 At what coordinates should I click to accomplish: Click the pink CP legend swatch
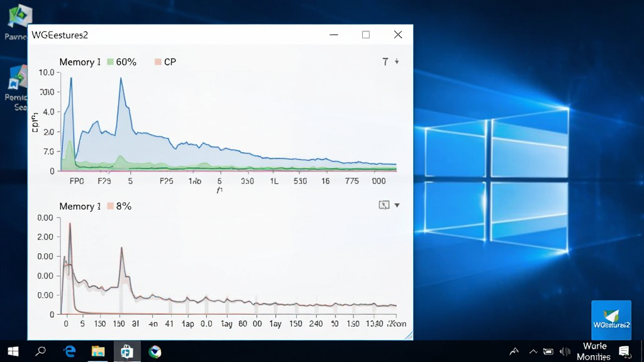tap(158, 62)
